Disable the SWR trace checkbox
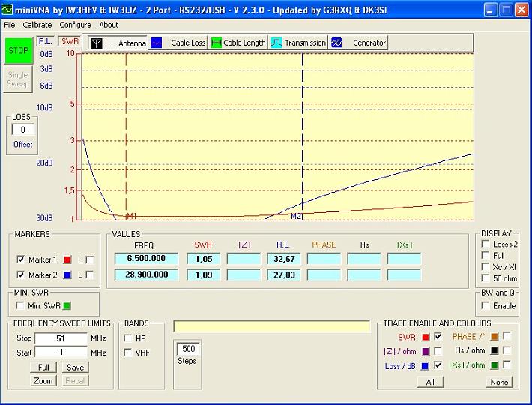 point(438,336)
